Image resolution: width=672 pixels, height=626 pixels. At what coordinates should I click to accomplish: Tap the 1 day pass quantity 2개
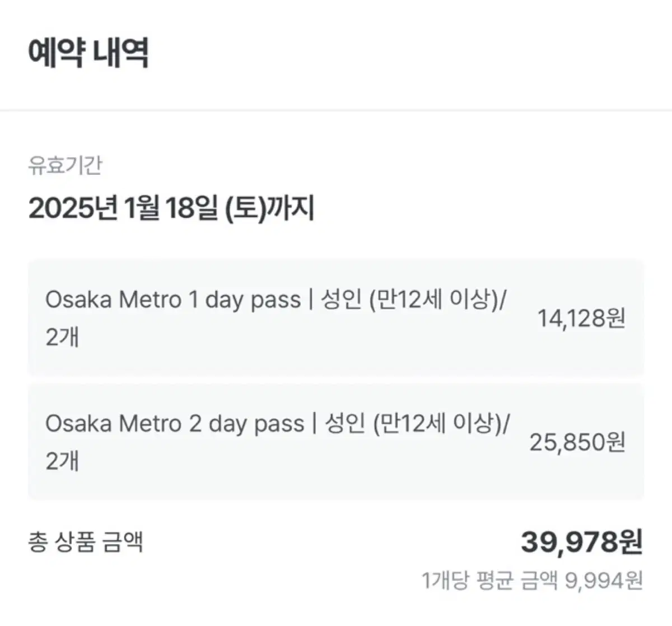coord(62,337)
